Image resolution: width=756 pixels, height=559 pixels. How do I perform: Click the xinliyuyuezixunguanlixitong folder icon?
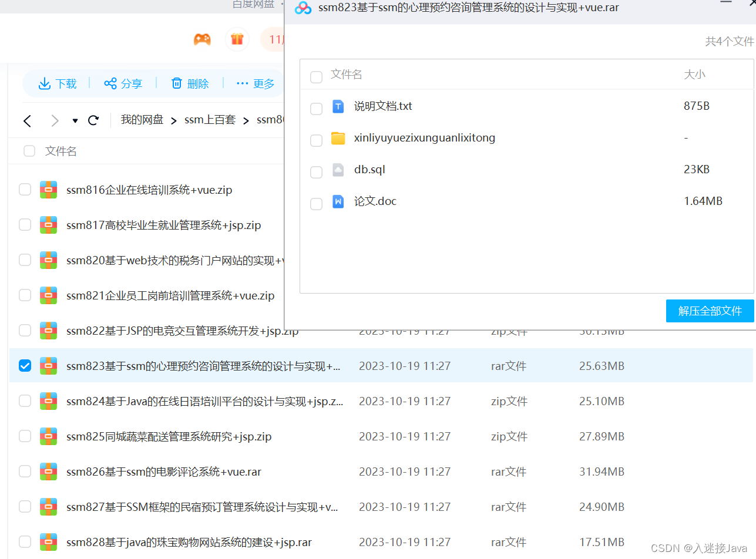(x=338, y=138)
